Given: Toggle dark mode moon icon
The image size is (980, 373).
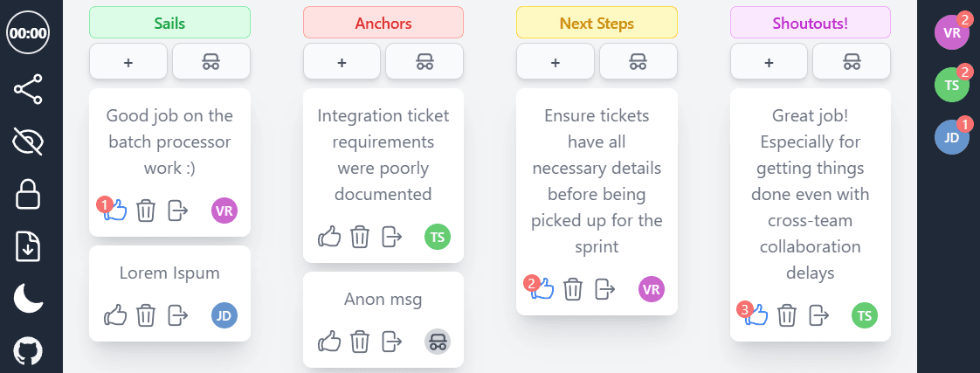Looking at the screenshot, I should coord(28,298).
